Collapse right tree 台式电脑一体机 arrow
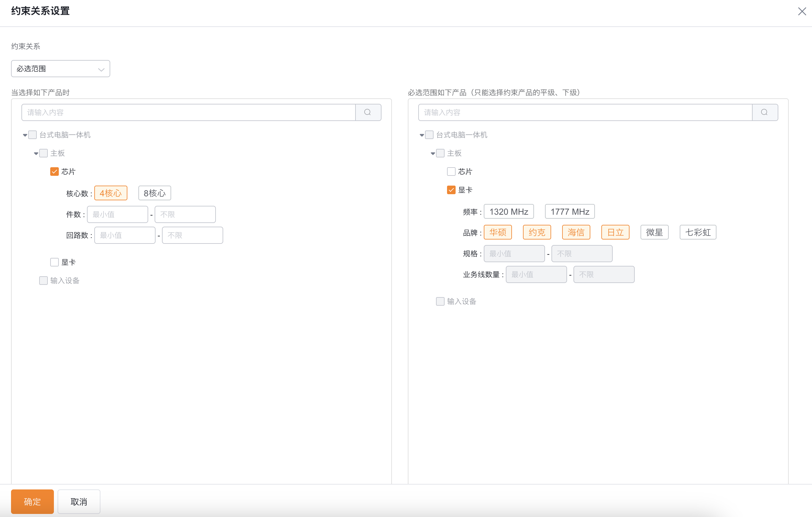The image size is (812, 517). (422, 135)
